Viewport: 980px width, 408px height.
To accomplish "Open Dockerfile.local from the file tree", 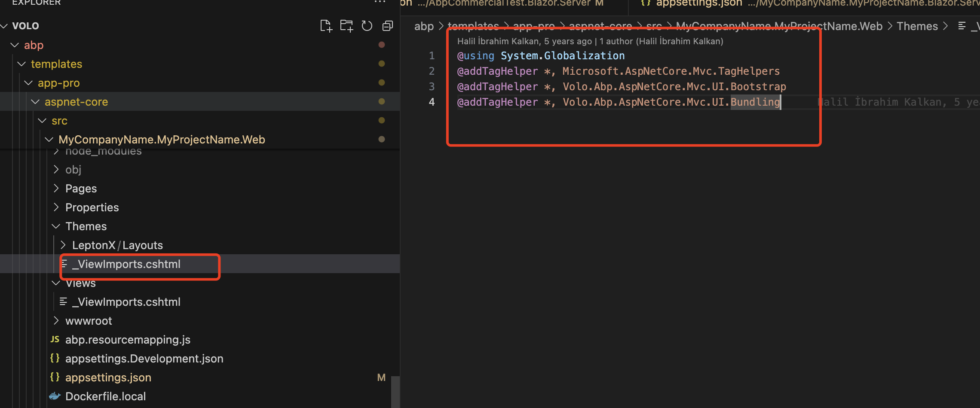I will (x=105, y=396).
